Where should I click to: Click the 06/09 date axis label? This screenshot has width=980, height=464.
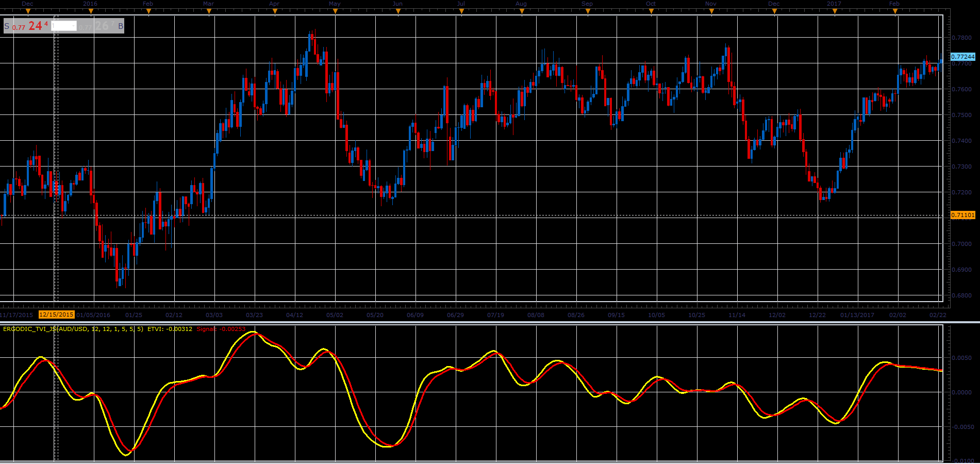pos(415,315)
